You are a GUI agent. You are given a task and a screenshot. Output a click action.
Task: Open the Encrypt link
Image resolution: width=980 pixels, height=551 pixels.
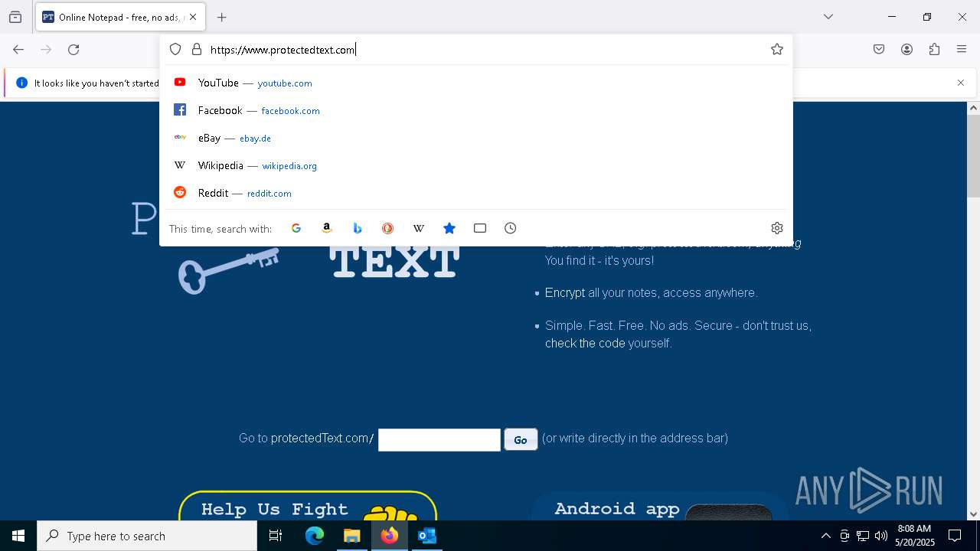pos(565,292)
